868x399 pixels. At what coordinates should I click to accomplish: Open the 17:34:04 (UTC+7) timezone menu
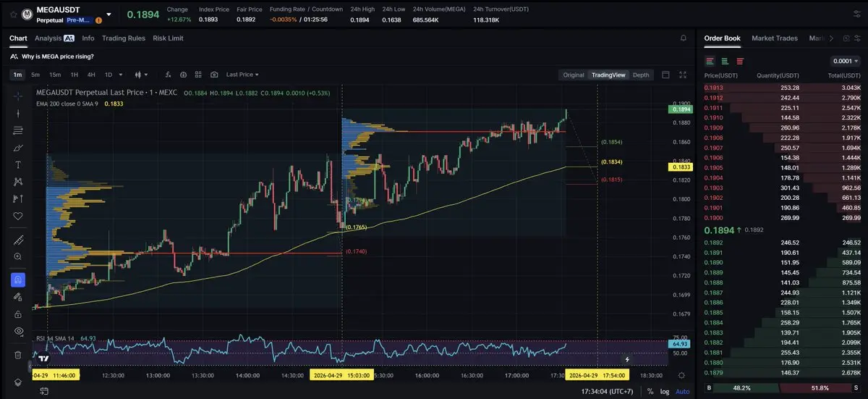[607, 391]
